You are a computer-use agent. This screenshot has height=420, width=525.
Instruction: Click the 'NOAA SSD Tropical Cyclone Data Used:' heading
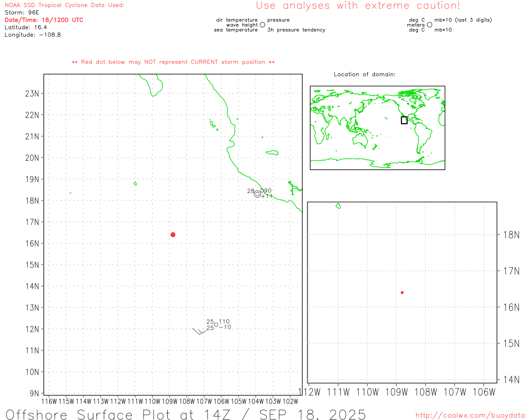(64, 5)
